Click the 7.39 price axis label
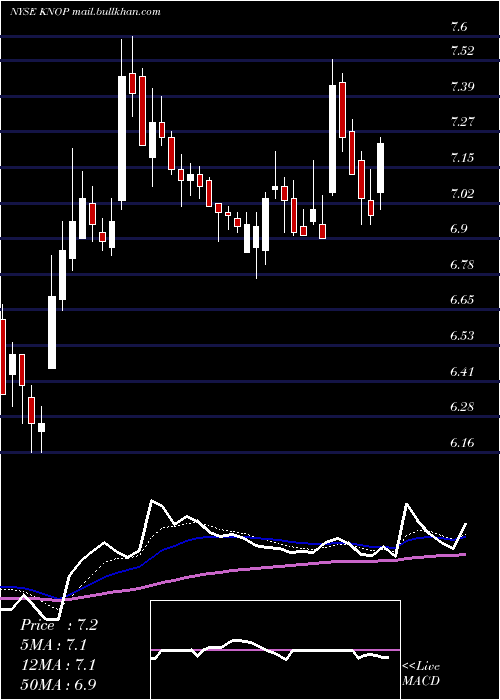Image resolution: width=500 pixels, height=700 pixels. pyautogui.click(x=462, y=87)
